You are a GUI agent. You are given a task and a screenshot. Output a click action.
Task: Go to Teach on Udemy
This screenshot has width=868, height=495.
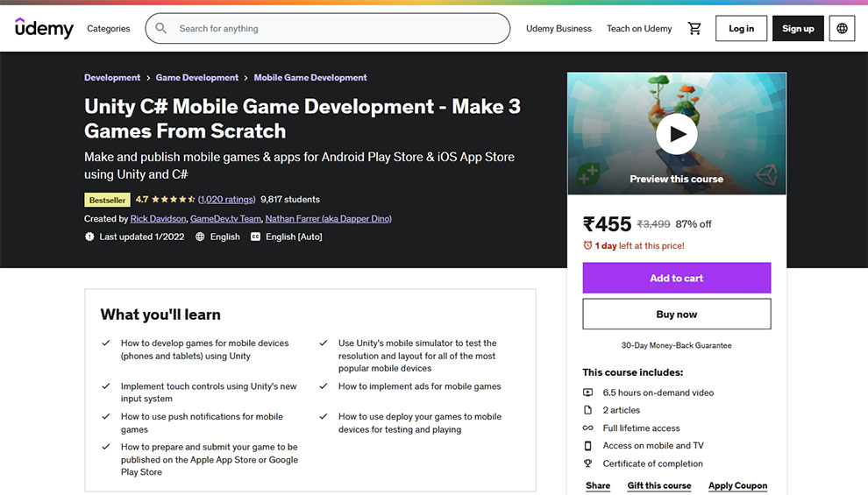tap(639, 28)
